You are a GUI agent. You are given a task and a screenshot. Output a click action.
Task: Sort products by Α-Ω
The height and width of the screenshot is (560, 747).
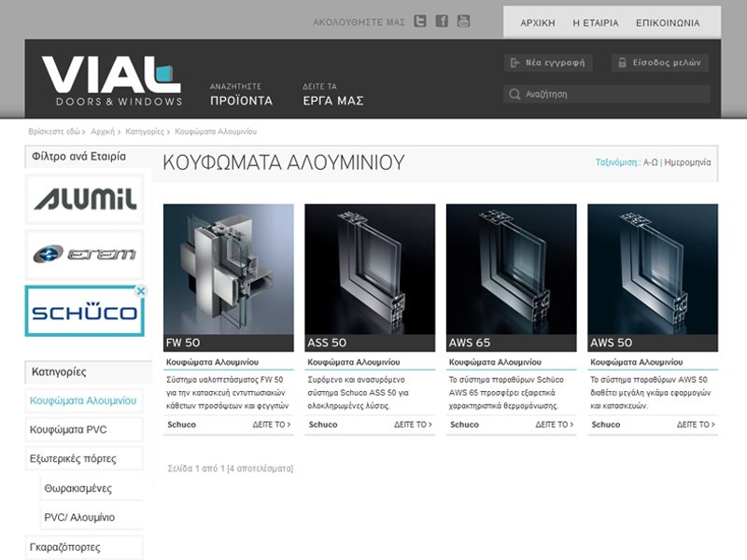tap(650, 162)
